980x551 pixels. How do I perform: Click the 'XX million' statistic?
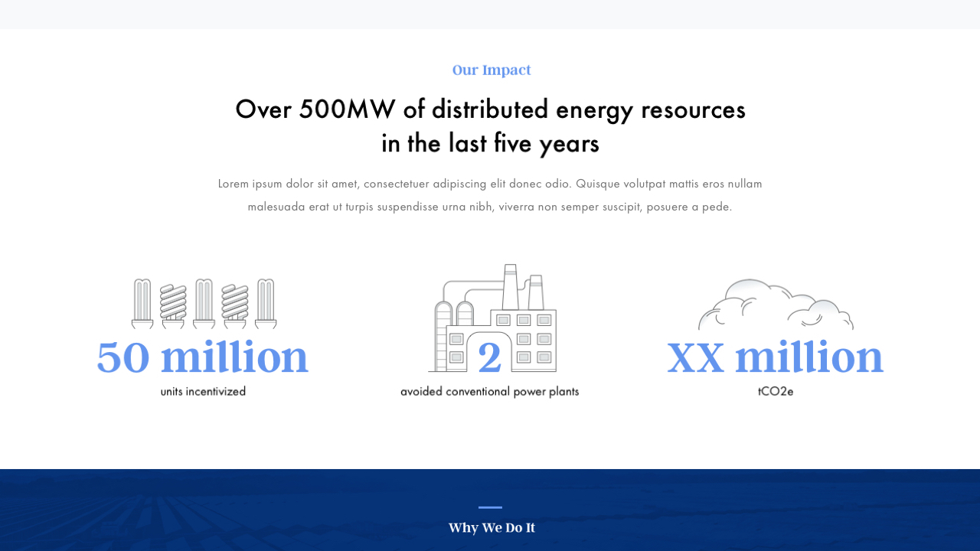(x=776, y=357)
